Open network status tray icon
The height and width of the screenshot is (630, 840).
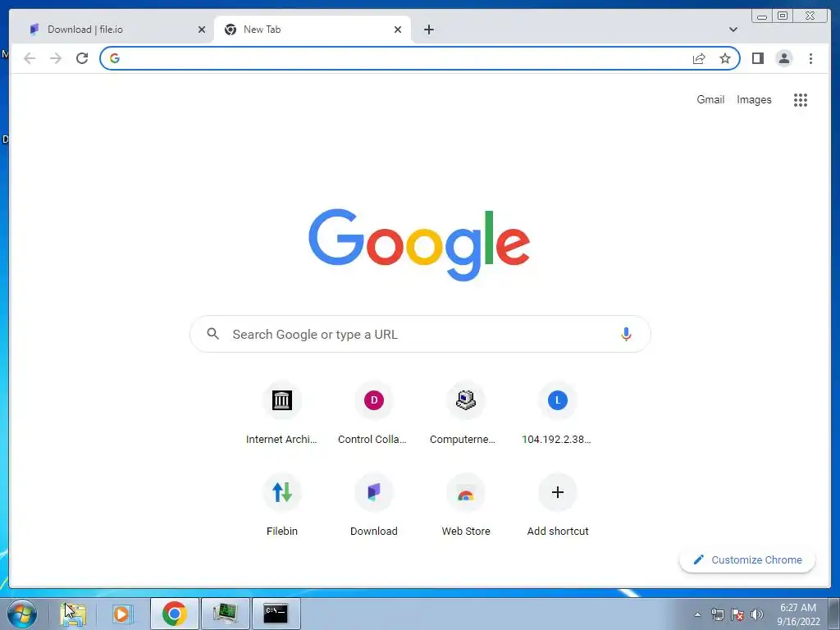[717, 614]
